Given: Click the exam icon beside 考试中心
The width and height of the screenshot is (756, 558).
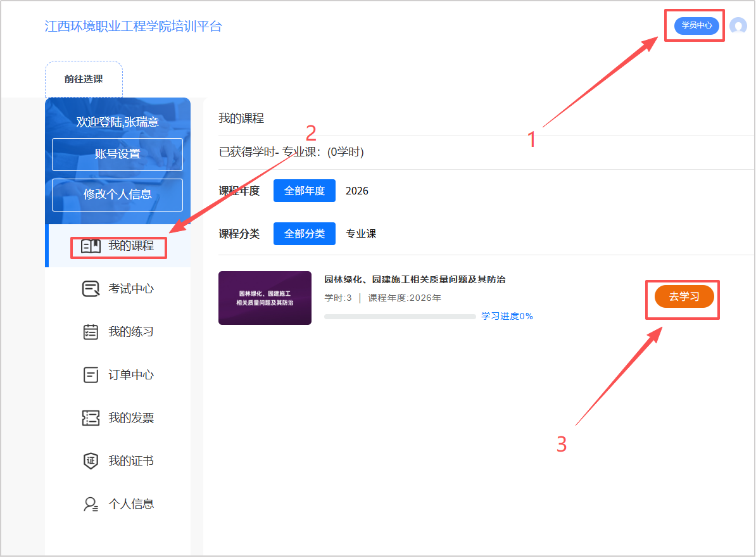Looking at the screenshot, I should (91, 289).
